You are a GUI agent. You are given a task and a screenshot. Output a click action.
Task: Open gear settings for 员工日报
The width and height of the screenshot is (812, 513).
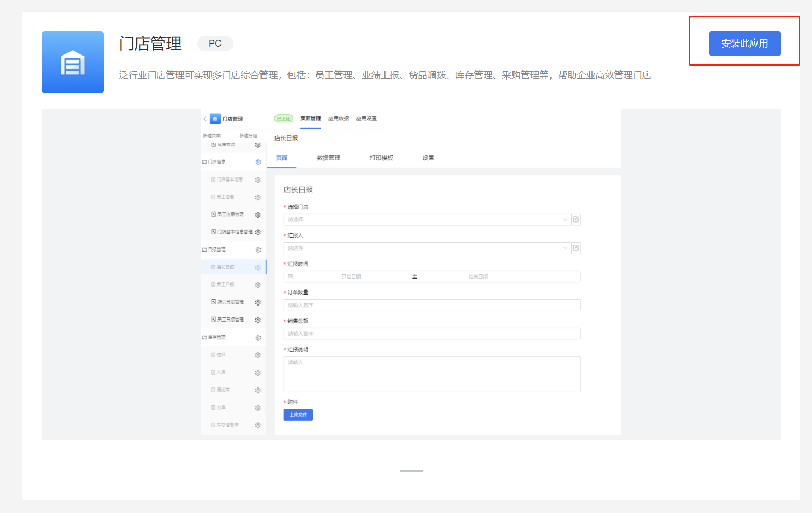[x=258, y=285]
